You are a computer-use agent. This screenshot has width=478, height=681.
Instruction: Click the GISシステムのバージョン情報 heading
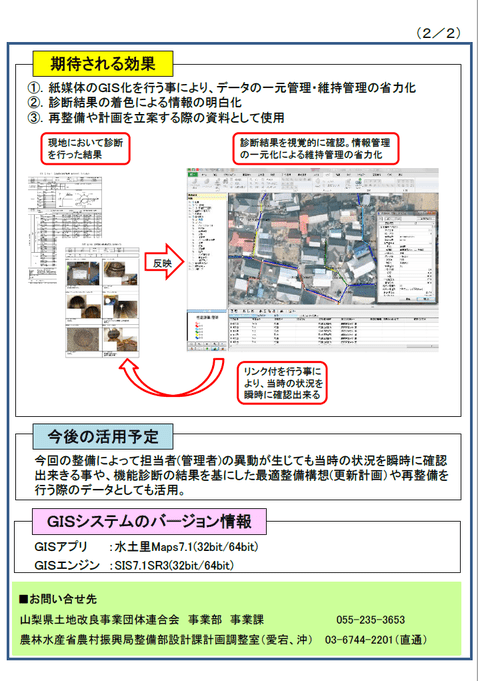pyautogui.click(x=149, y=521)
